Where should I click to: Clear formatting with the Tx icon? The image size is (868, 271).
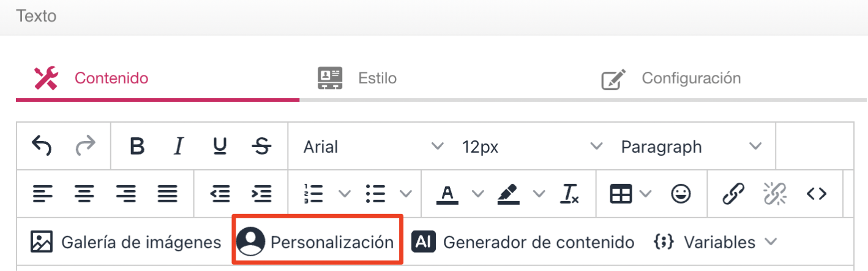coord(569,194)
